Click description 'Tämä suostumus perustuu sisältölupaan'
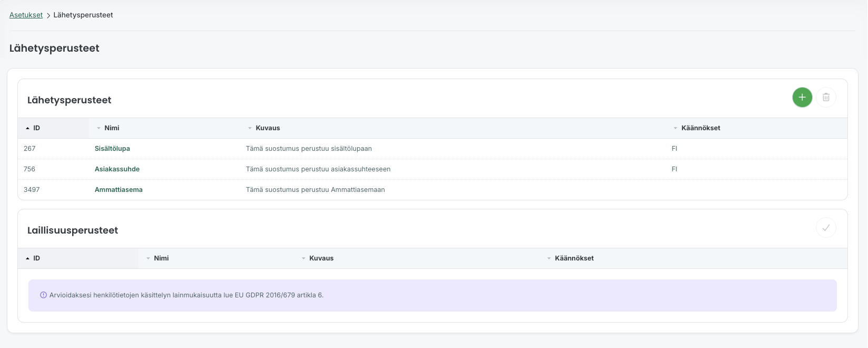 309,149
